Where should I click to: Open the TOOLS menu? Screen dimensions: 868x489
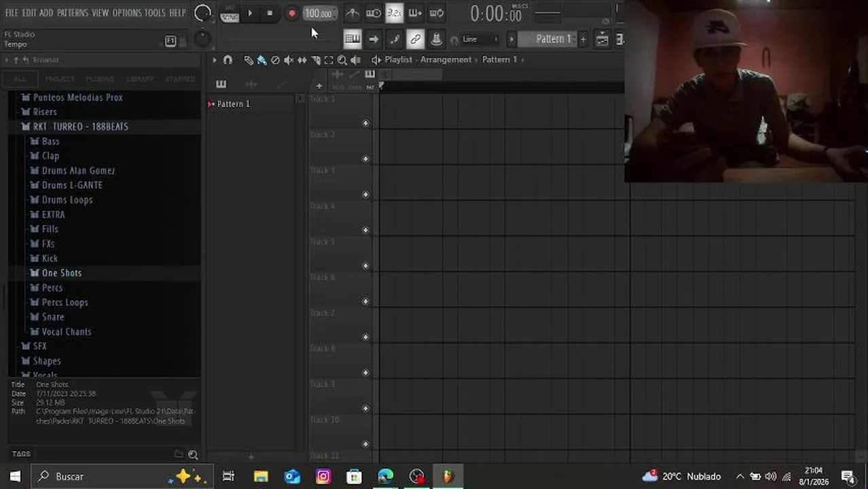(155, 13)
